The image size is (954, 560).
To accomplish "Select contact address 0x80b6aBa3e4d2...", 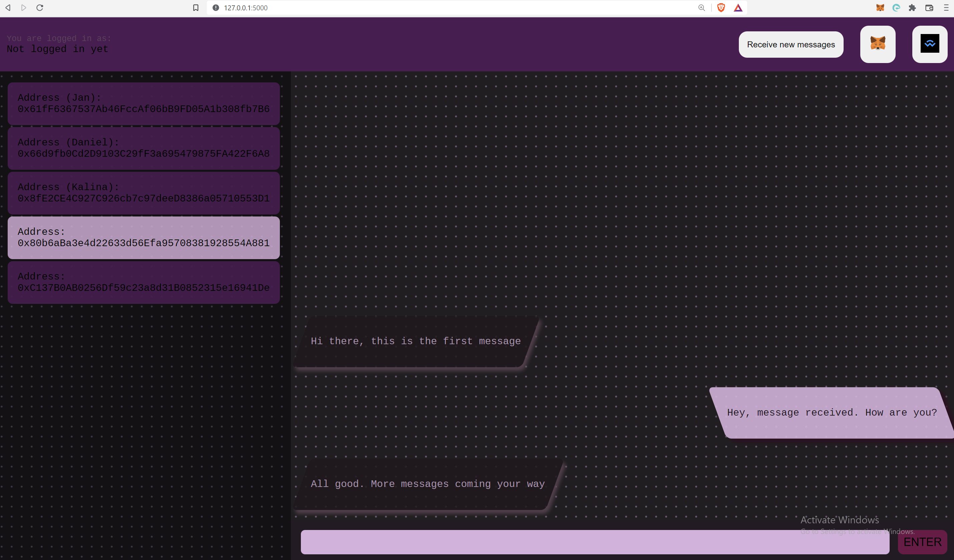I will [143, 237].
